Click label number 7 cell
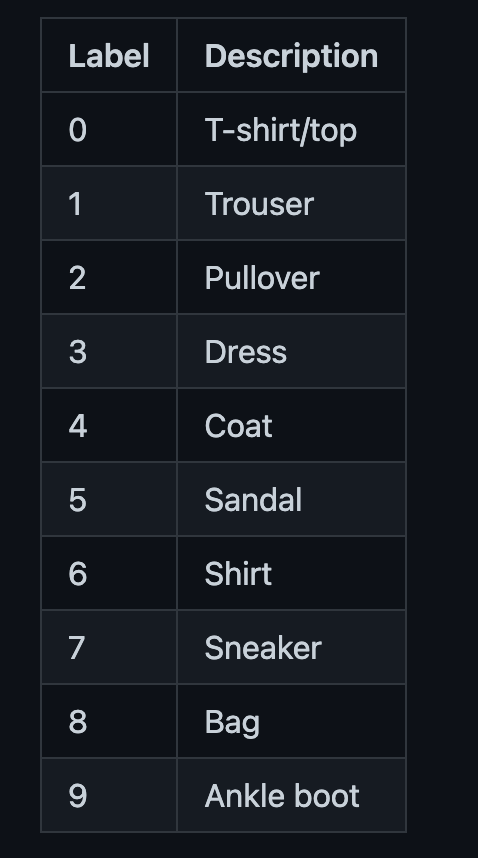 (109, 647)
